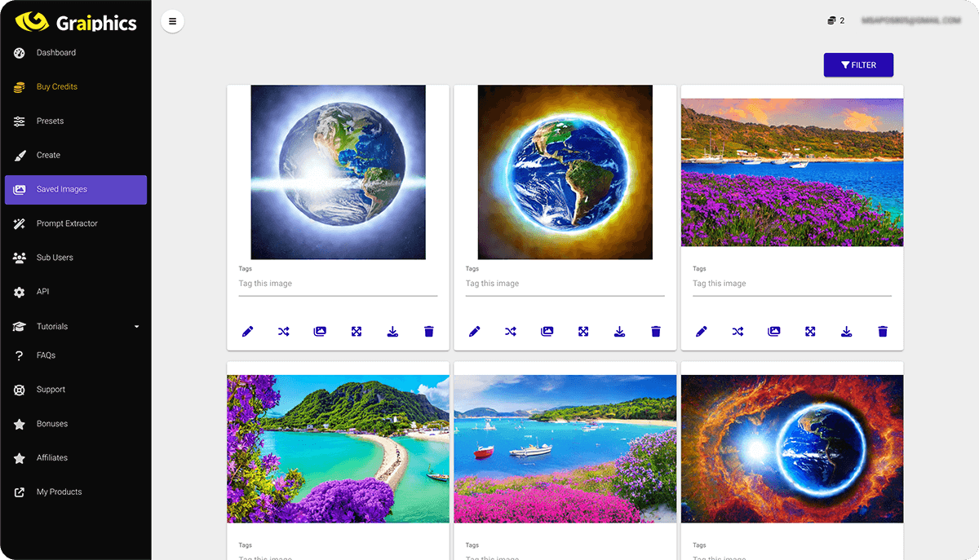This screenshot has height=560, width=979.
Task: Open the Filter panel
Action: 858,64
